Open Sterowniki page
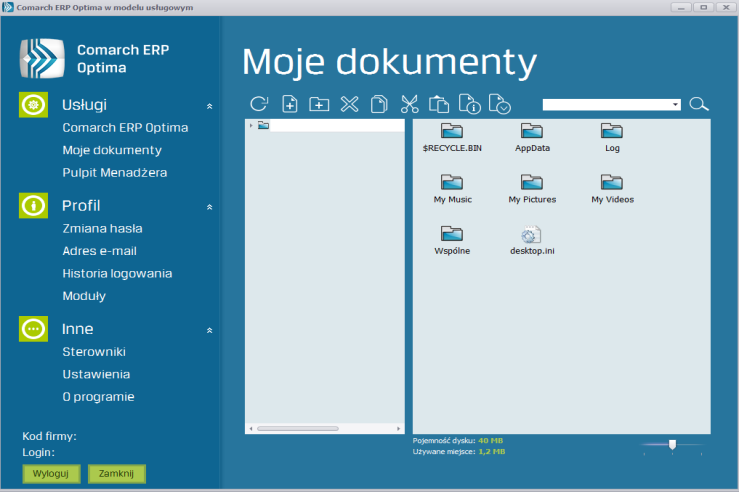The image size is (739, 492). pos(94,352)
